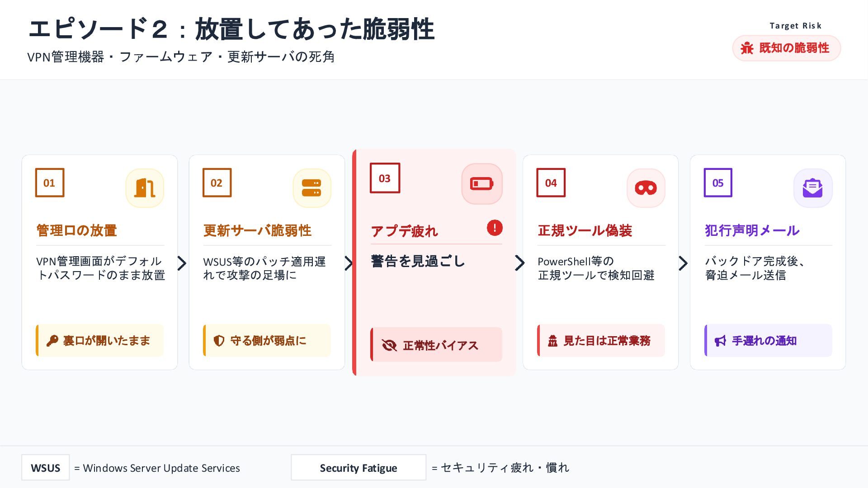Click the crossed-eye icon beside 正常性バイアス
The image size is (868, 488).
tap(389, 345)
